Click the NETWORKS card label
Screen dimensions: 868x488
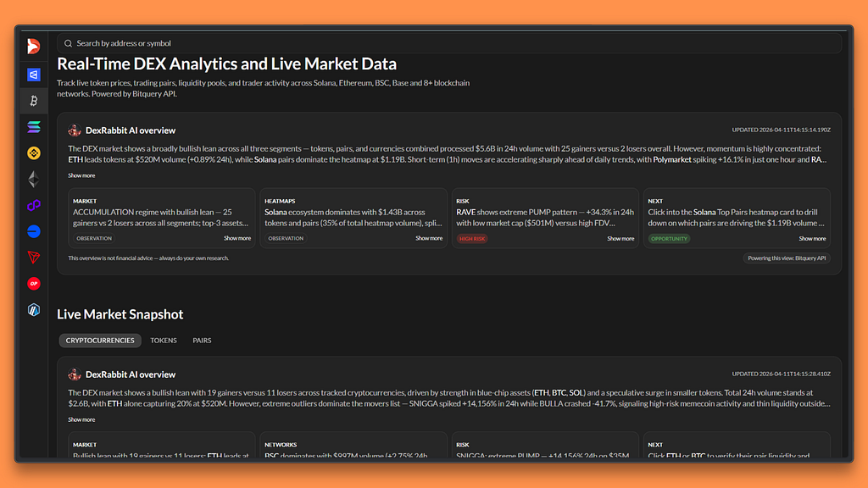click(x=280, y=444)
